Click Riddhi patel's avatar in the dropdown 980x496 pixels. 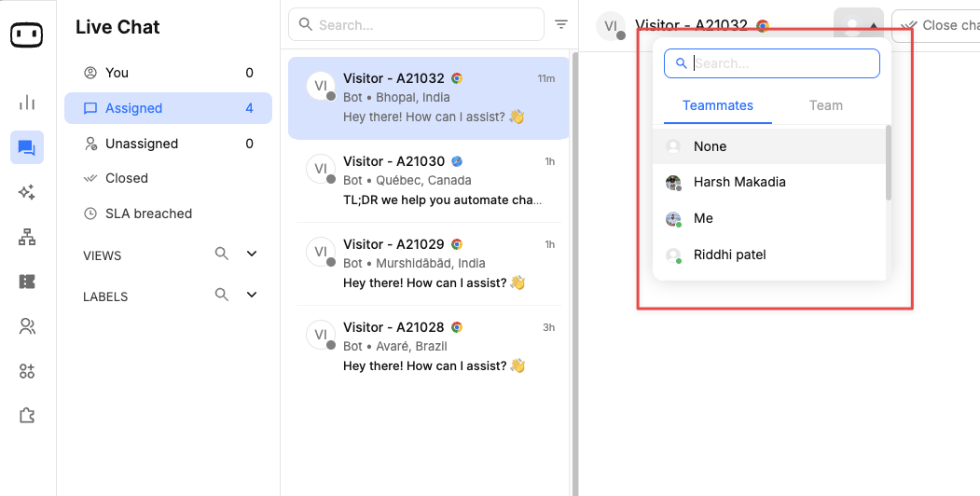coord(673,255)
